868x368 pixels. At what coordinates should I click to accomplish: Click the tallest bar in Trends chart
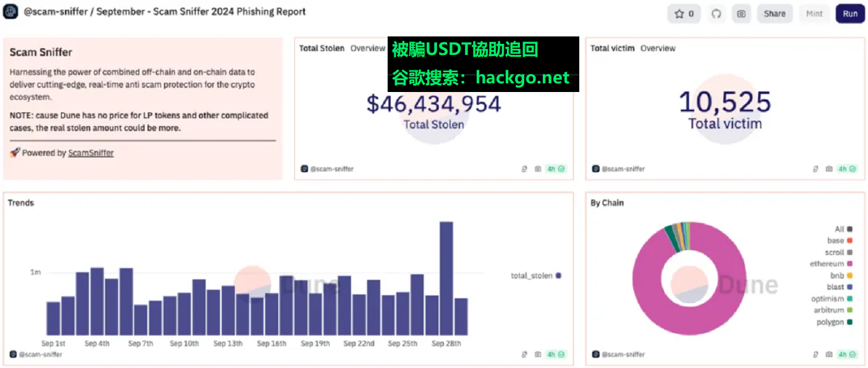coord(446,278)
